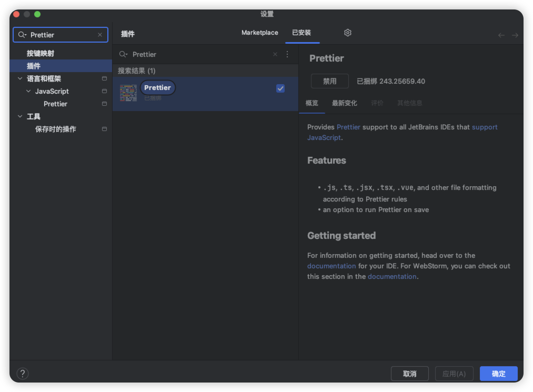Screen dimensions: 533x392
Task: Open the 评价 tab
Action: (377, 103)
